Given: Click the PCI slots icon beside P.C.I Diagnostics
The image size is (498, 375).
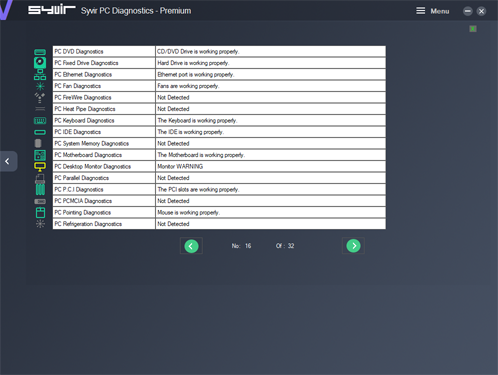Looking at the screenshot, I should click(x=40, y=189).
